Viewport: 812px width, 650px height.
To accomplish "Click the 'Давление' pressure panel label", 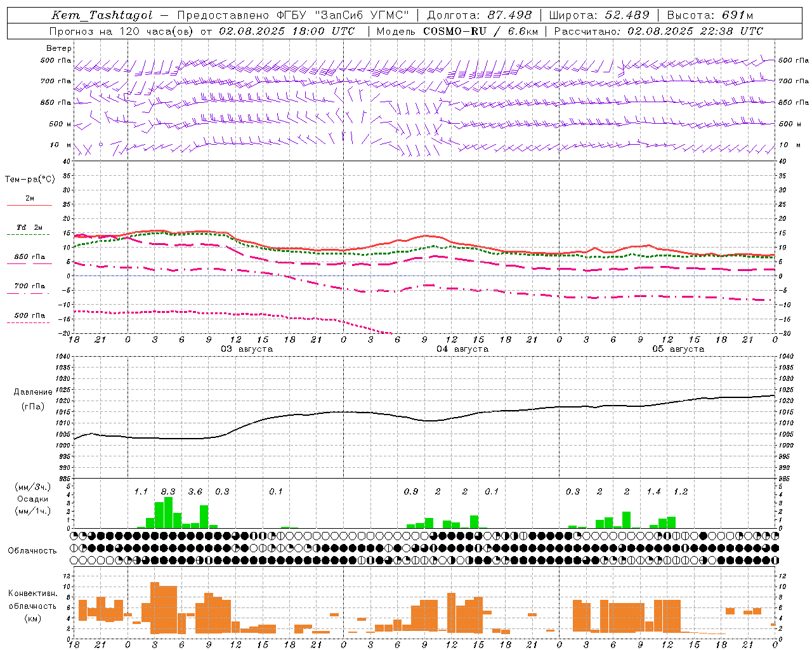I will click(x=33, y=392).
